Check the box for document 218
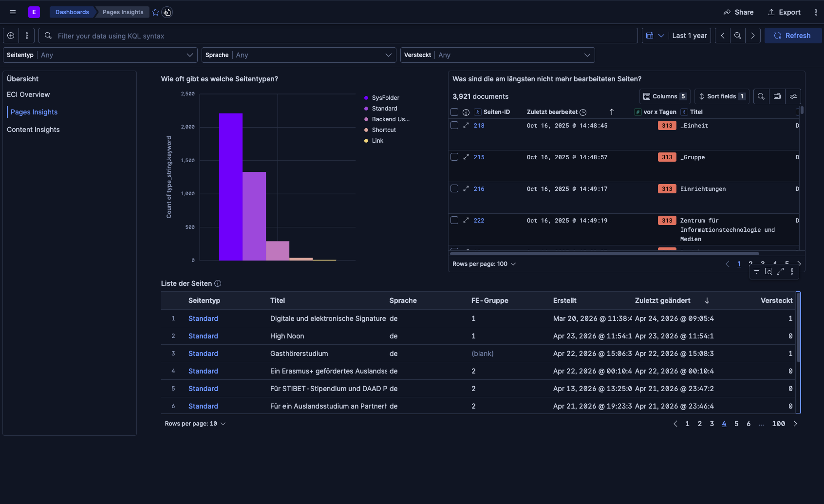 point(454,125)
